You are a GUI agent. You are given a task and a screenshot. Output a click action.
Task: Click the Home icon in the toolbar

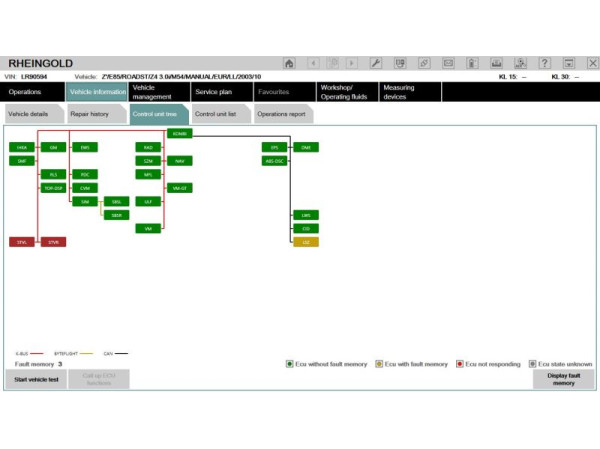tap(289, 63)
